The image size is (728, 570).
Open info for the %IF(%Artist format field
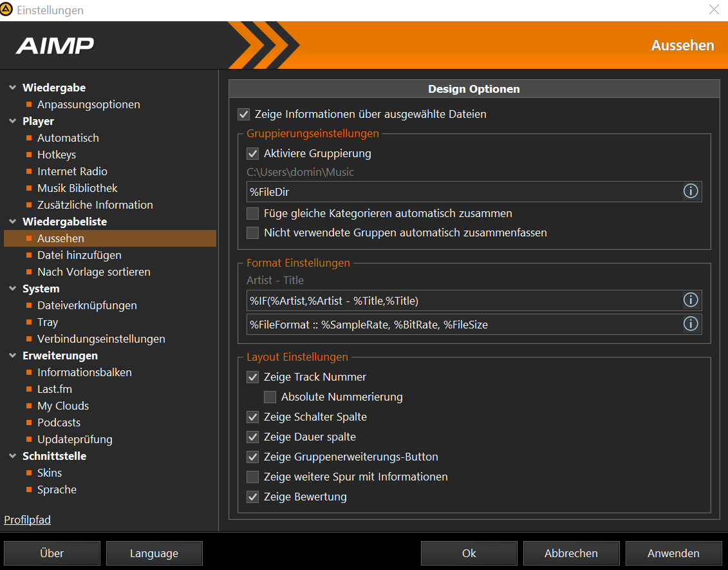pyautogui.click(x=691, y=300)
